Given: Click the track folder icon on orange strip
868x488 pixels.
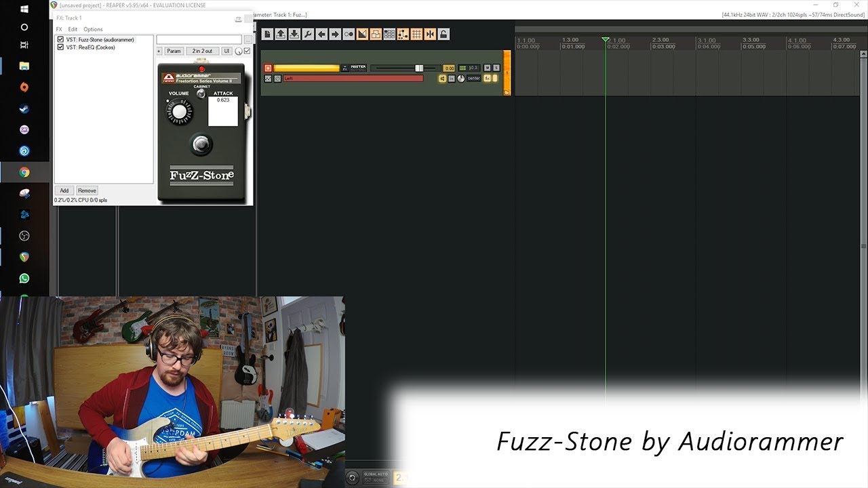Looking at the screenshot, I should 507,92.
